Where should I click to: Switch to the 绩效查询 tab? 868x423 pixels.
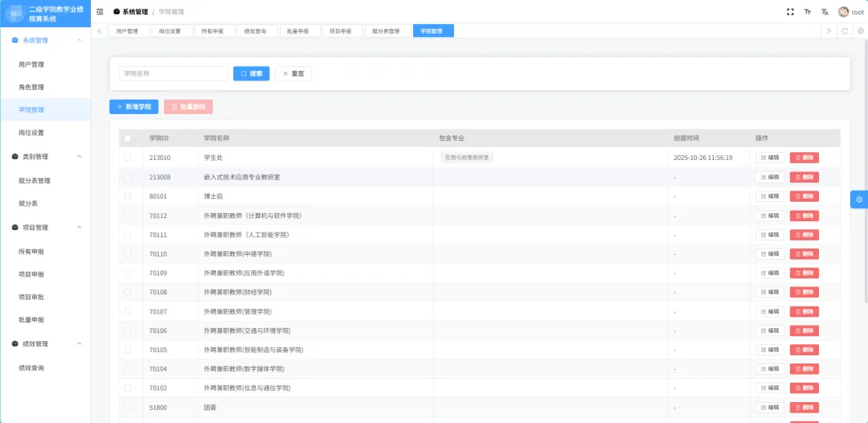tap(257, 31)
